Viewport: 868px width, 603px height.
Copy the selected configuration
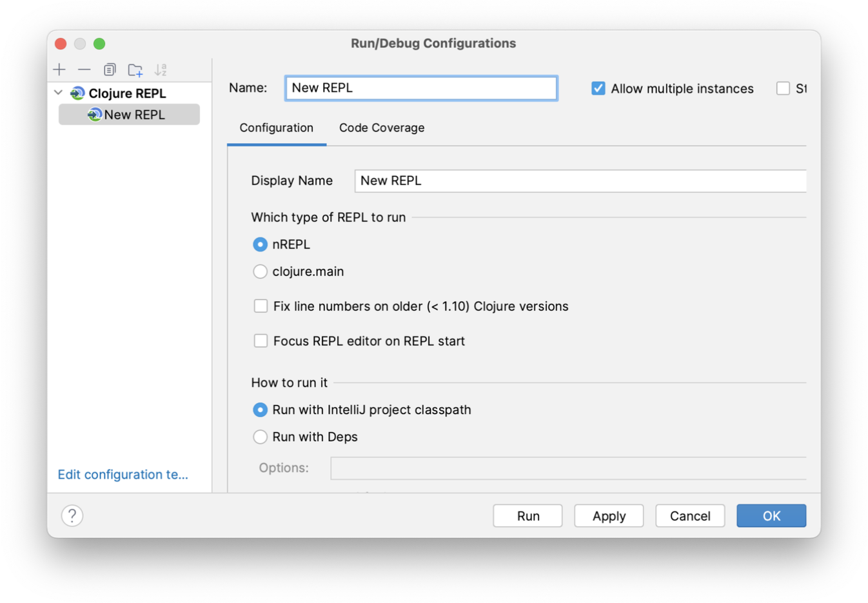(x=110, y=70)
